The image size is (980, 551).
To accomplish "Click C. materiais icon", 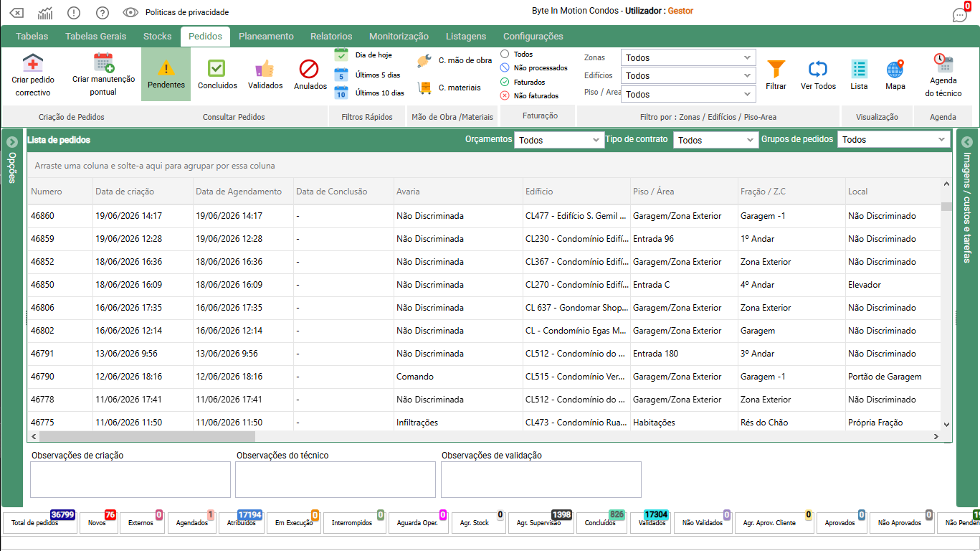I will [424, 88].
